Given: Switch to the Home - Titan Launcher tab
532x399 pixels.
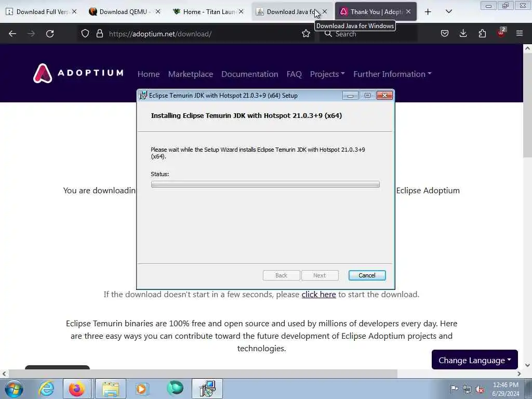Looking at the screenshot, I should pos(208,11).
